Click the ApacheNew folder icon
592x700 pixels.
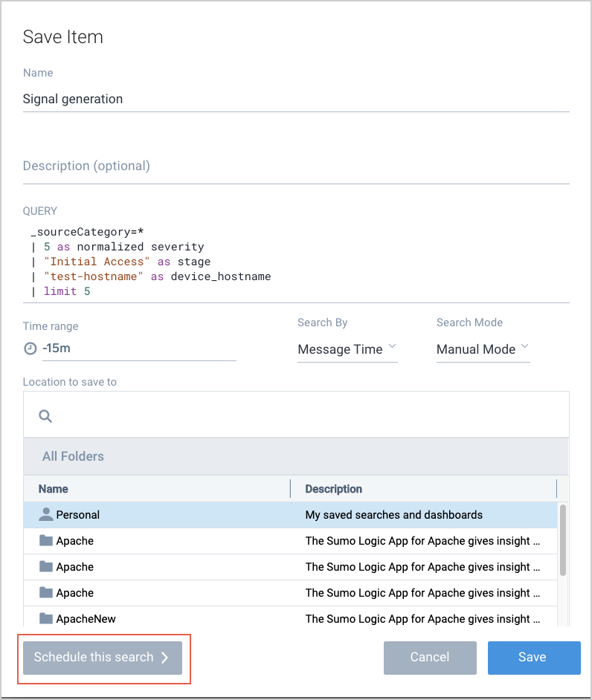pos(46,618)
